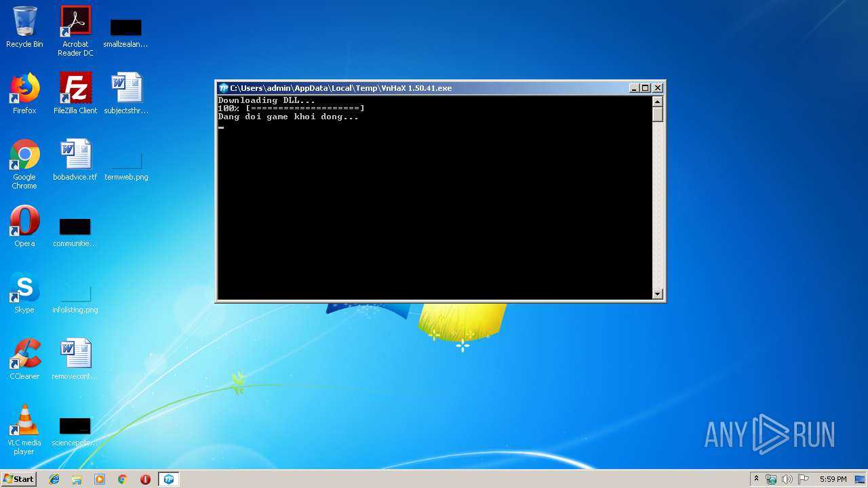
Task: Maximize the VnHaX console window
Action: pyautogui.click(x=646, y=88)
